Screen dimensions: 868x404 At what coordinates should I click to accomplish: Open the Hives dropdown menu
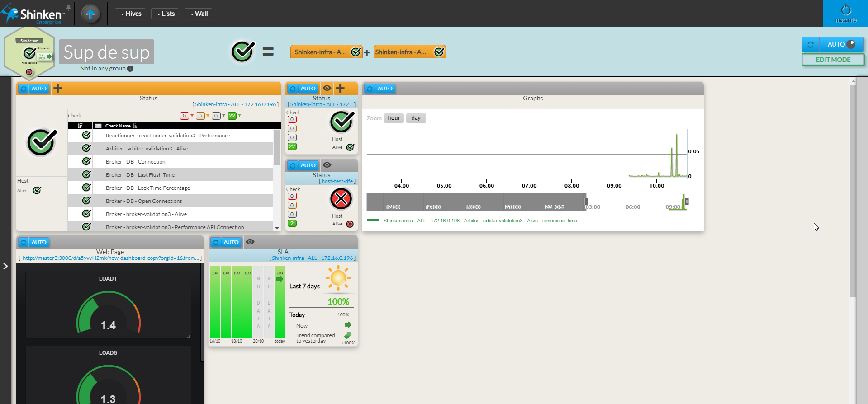click(131, 14)
